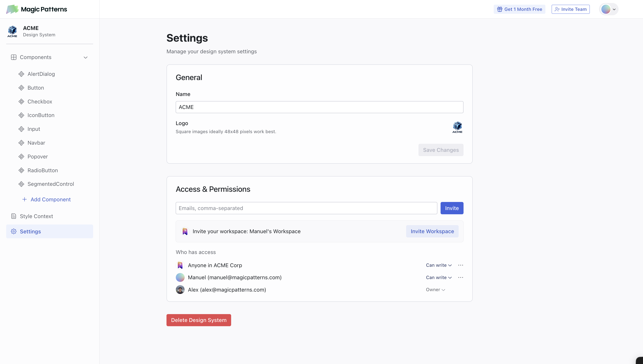Viewport: 643px width, 364px height.
Task: Open the user avatar account menu
Action: click(x=609, y=9)
